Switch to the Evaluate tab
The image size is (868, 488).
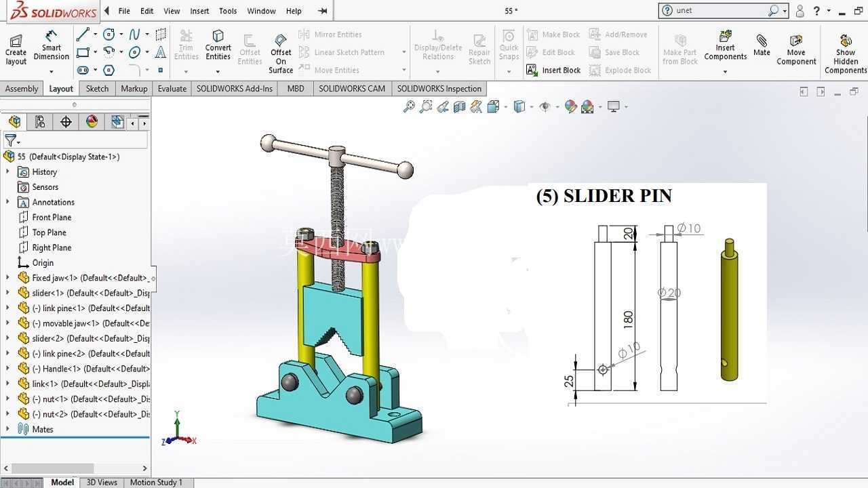[x=172, y=89]
